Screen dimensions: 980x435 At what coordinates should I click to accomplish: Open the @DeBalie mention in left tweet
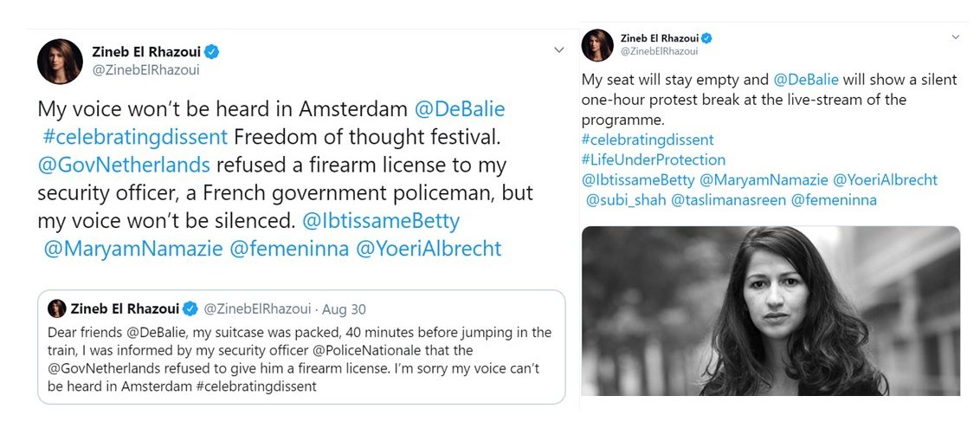(x=460, y=109)
